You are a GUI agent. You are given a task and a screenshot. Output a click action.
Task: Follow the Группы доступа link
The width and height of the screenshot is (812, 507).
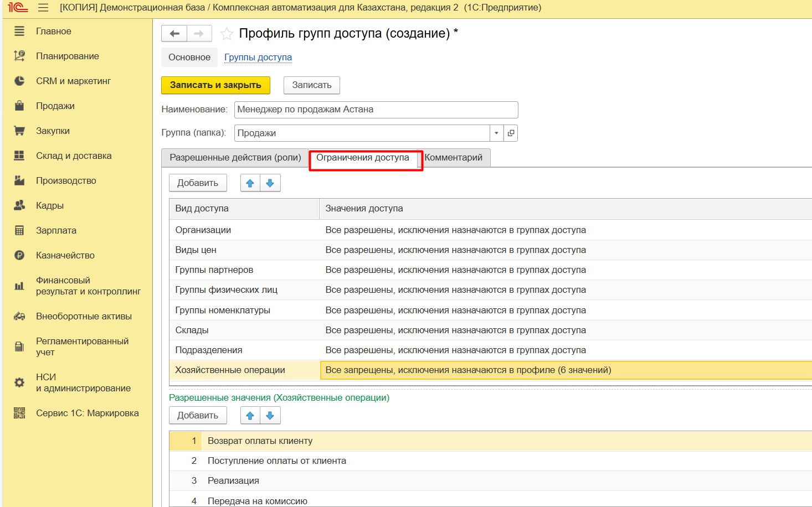click(258, 58)
